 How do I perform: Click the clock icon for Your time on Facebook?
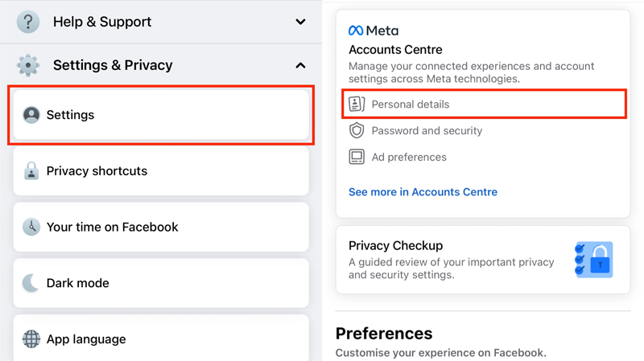point(31,227)
